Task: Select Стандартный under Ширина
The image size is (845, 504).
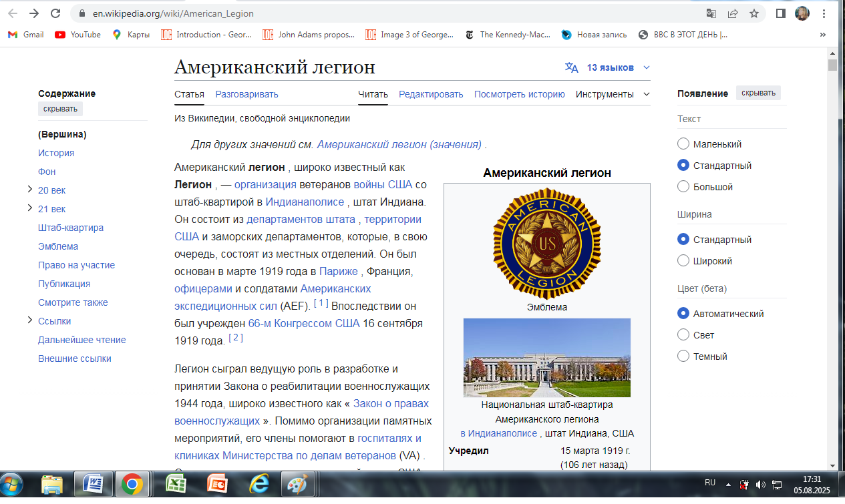Action: 683,240
